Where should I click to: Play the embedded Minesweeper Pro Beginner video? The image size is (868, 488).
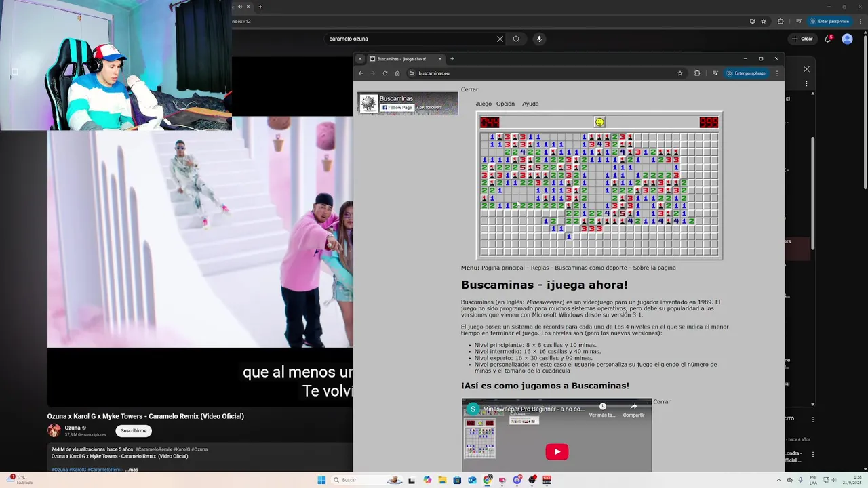click(x=557, y=451)
